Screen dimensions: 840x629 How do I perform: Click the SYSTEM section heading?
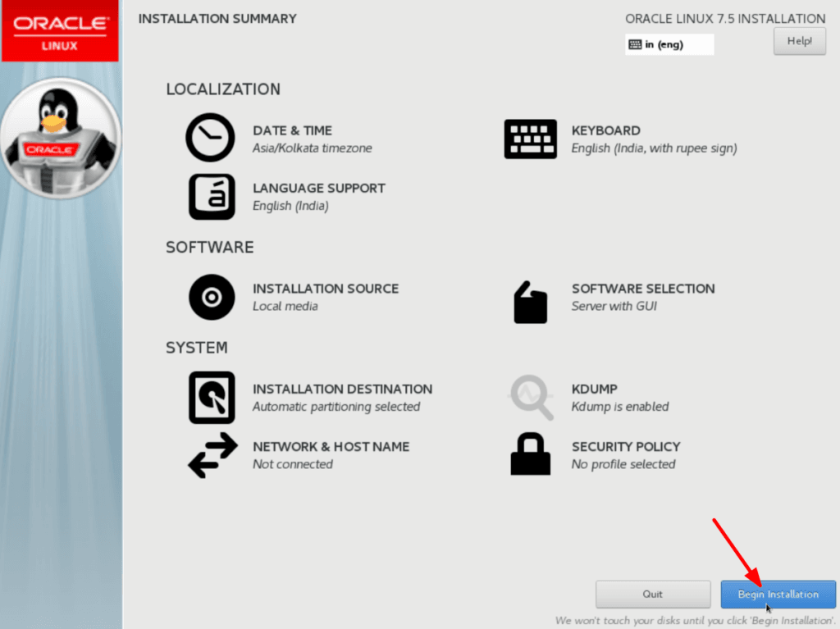(x=197, y=348)
